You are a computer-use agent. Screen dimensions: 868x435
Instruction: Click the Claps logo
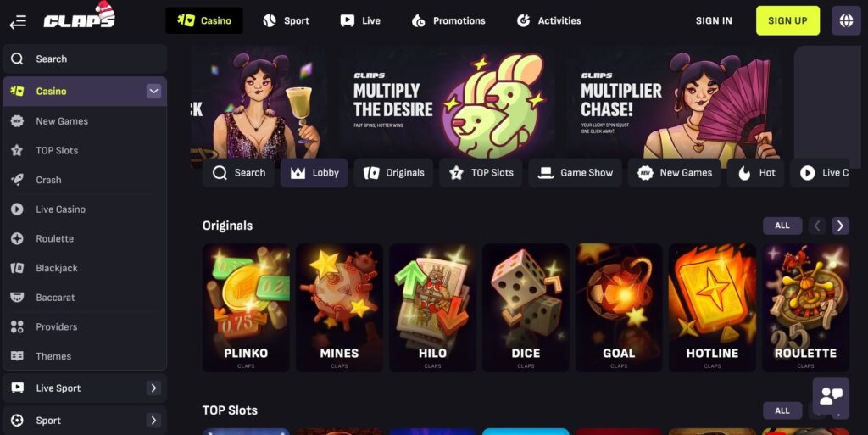click(80, 17)
